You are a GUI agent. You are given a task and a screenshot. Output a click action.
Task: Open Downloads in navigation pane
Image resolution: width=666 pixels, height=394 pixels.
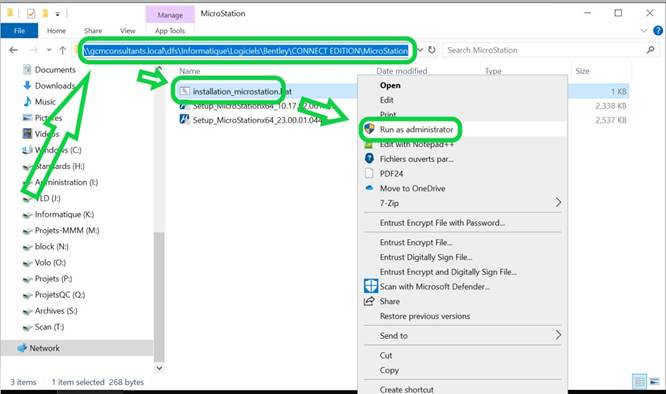pos(49,86)
